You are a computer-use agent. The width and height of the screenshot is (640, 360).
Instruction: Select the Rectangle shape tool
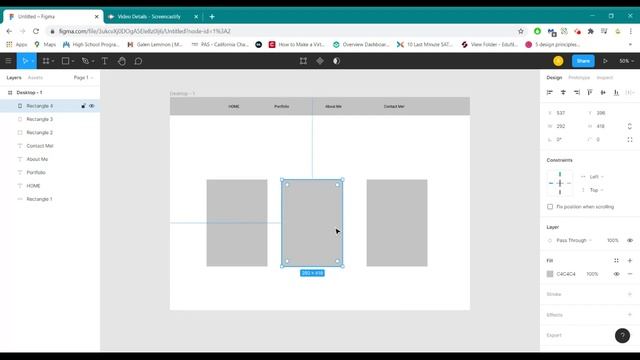[65, 61]
